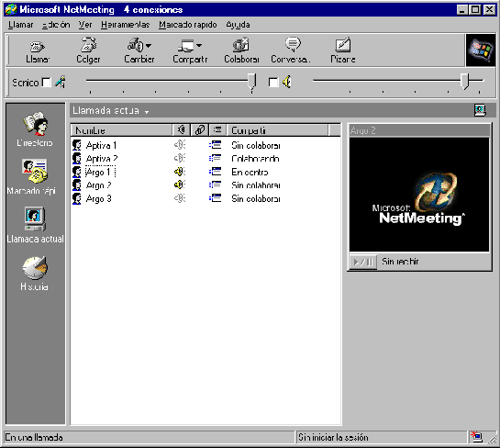Click the yellow speaker icon in audio bar
The width and height of the screenshot is (500, 448).
pos(287,82)
